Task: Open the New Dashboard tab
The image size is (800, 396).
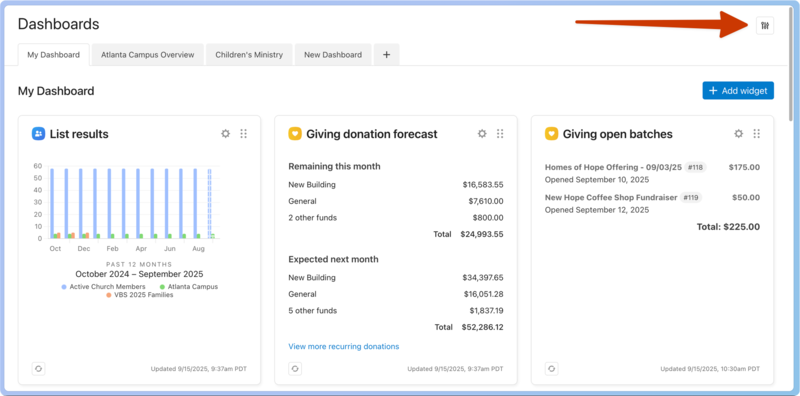Action: [x=333, y=55]
